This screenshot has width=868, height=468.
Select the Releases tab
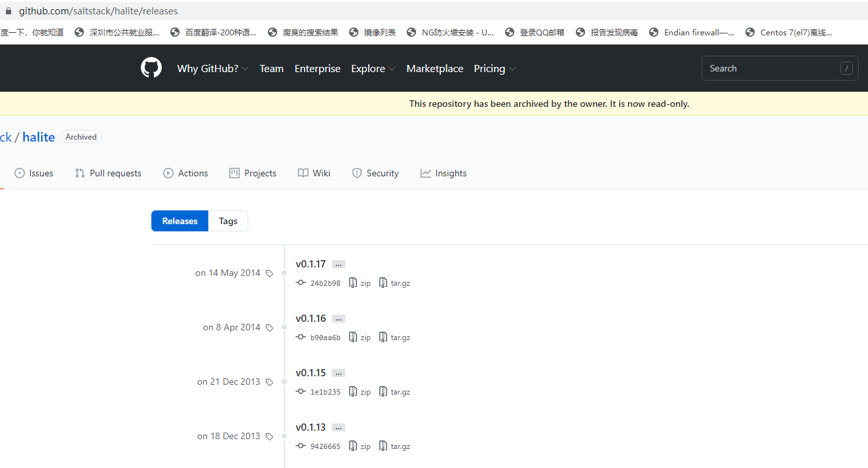pos(179,221)
